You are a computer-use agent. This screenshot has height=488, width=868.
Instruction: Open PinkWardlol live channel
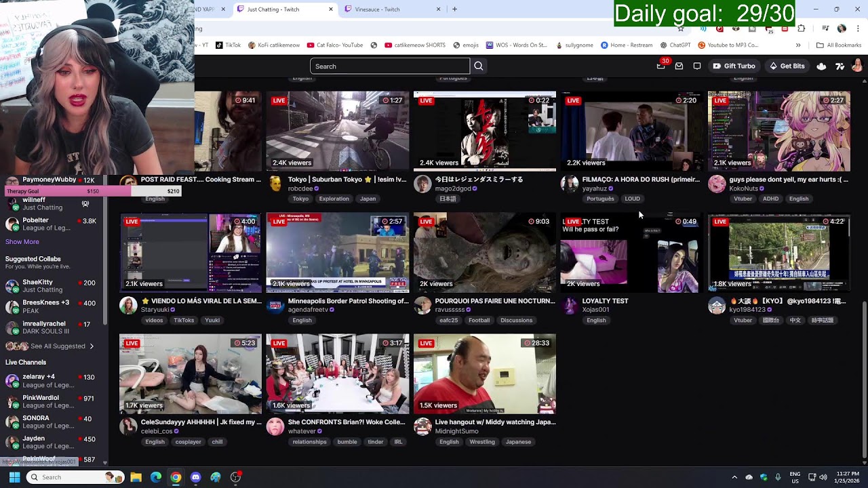[x=53, y=401]
